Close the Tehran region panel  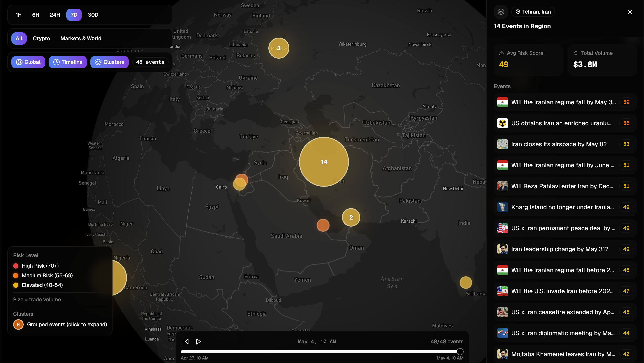click(x=630, y=12)
